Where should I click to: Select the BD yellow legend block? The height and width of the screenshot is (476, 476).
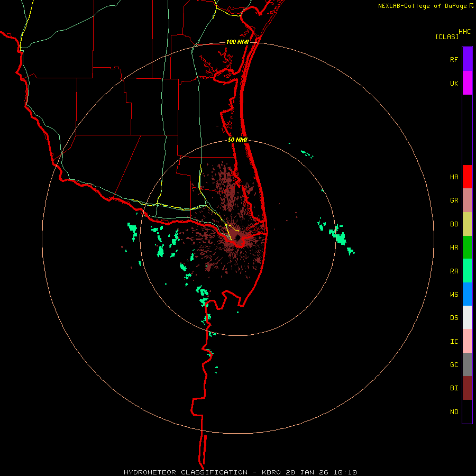[x=467, y=224]
